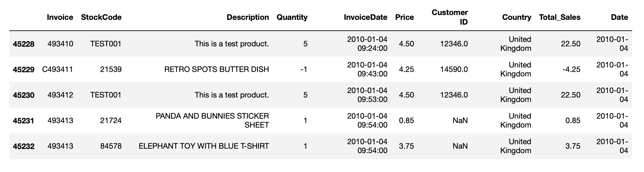Click the Price column header
Image resolution: width=644 pixels, height=172 pixels.
click(404, 17)
